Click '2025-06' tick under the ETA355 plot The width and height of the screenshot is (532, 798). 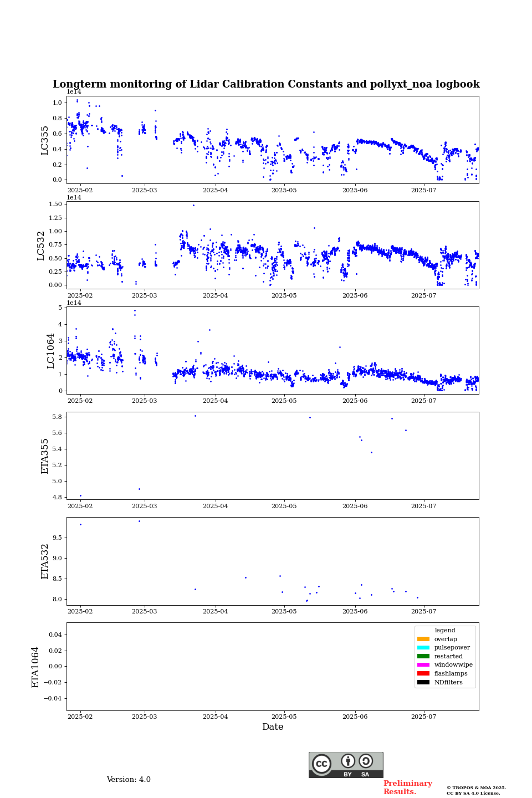coord(355,506)
